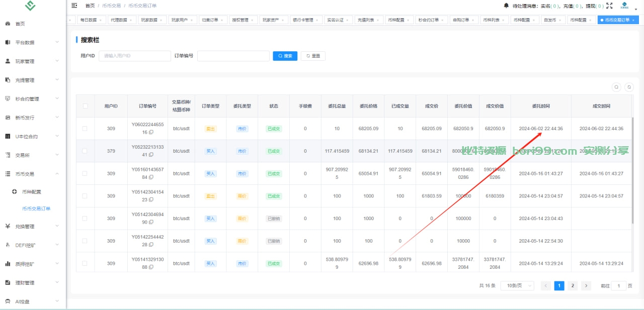The width and height of the screenshot is (644, 310).
Task: Copy order number Y0602224465516
Action: pos(151,132)
